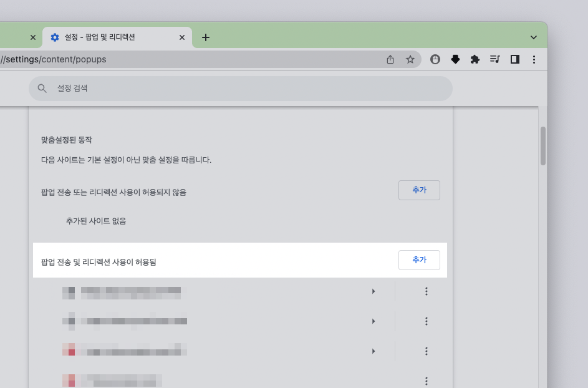This screenshot has width=588, height=388.
Task: Click the settings page vertical scrollbar thumb
Action: point(543,146)
